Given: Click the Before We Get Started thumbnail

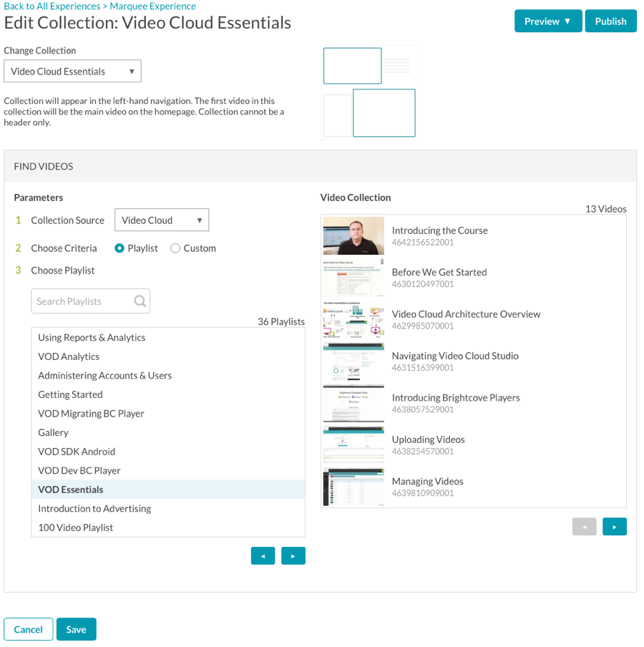Looking at the screenshot, I should click(353, 277).
